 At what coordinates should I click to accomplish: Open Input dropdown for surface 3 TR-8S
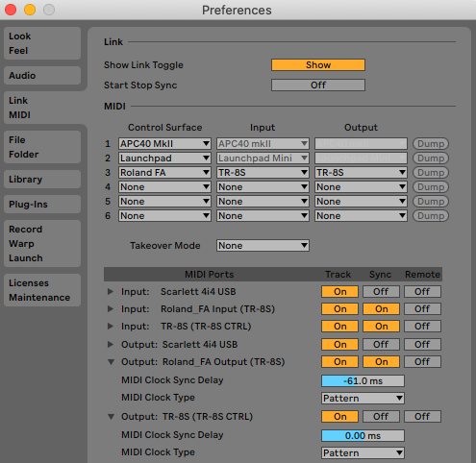(263, 173)
